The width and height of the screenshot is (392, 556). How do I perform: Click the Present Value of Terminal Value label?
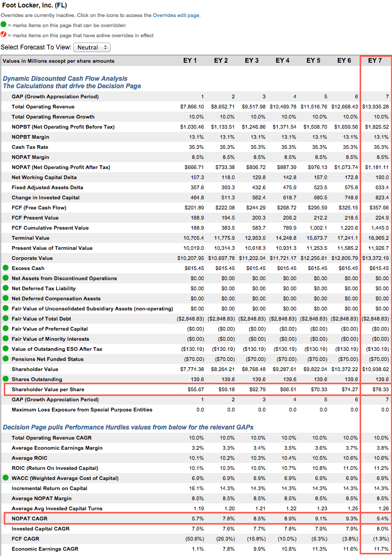tap(52, 248)
